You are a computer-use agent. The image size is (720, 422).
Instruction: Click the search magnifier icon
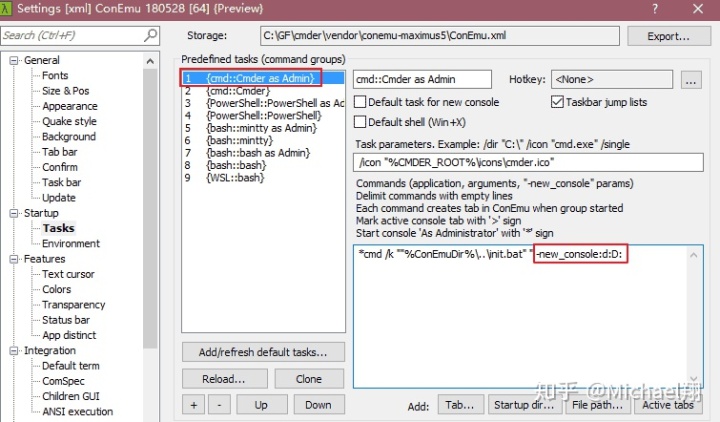coord(150,35)
